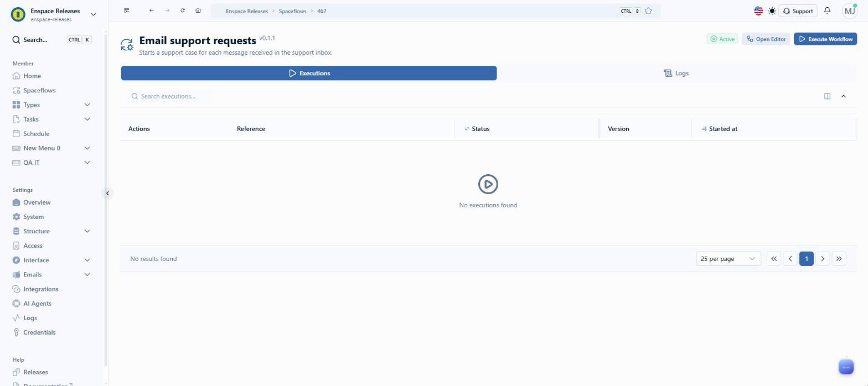Open Schedule in sidebar
868x386 pixels.
36,133
